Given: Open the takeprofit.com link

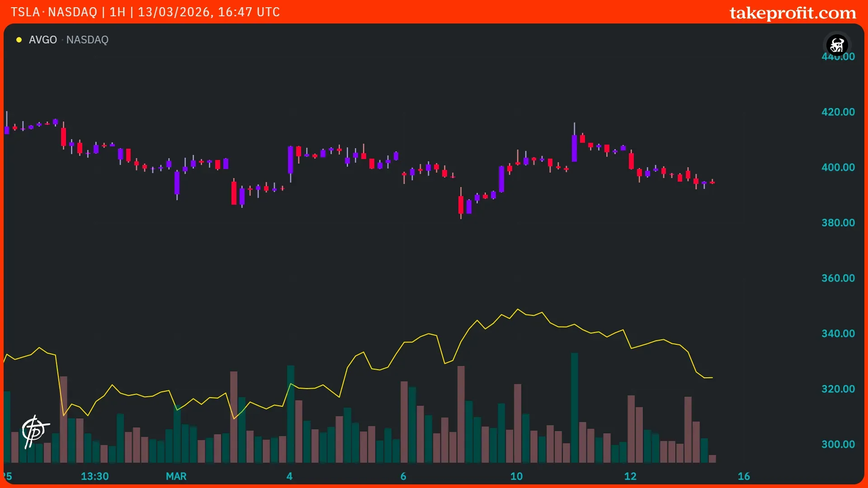Looking at the screenshot, I should pyautogui.click(x=793, y=13).
